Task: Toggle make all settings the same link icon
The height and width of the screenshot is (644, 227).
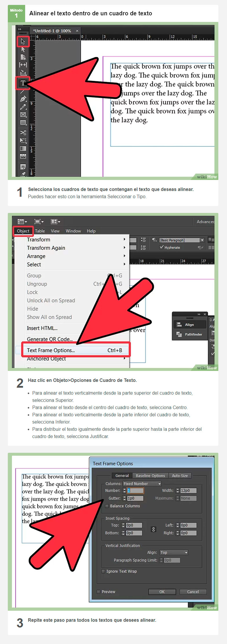Action: point(154,529)
